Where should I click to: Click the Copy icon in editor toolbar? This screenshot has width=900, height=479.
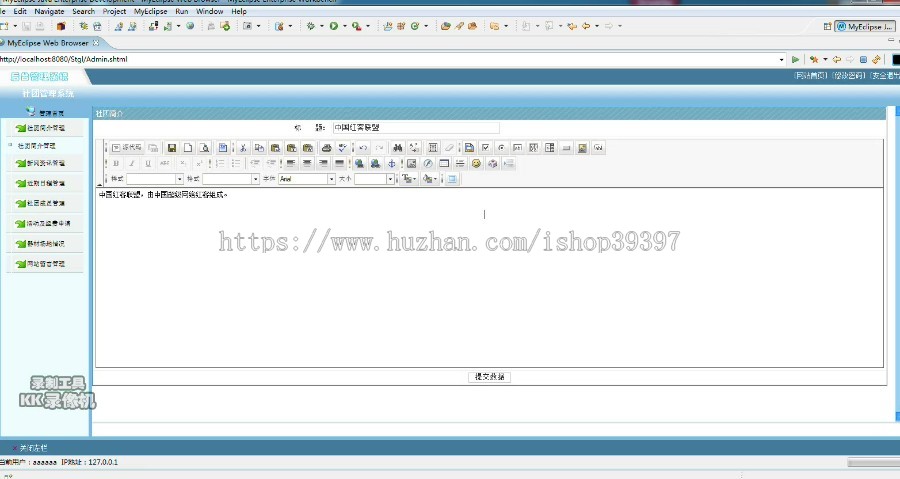point(259,148)
